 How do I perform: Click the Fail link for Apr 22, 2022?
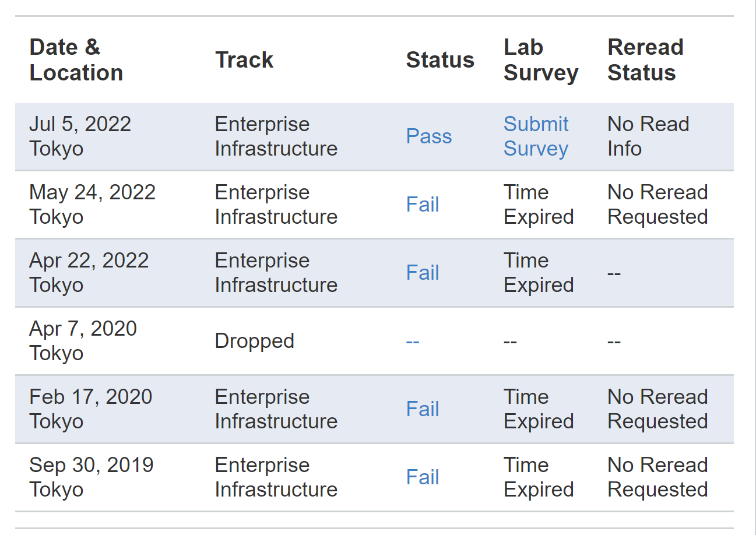coord(422,272)
